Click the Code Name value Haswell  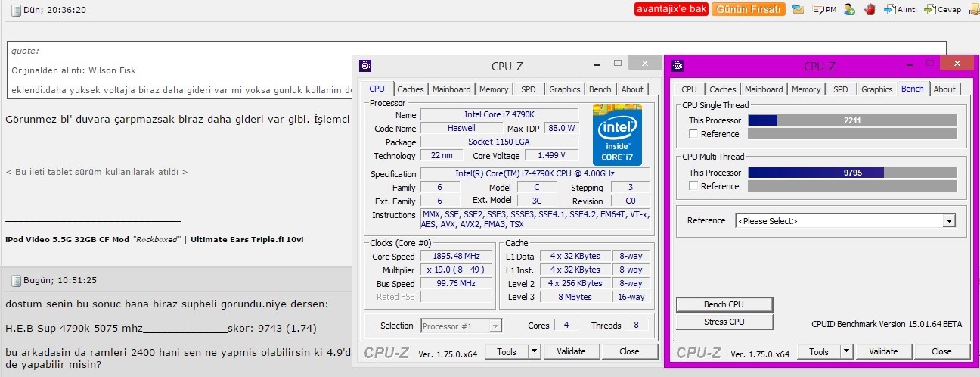461,129
